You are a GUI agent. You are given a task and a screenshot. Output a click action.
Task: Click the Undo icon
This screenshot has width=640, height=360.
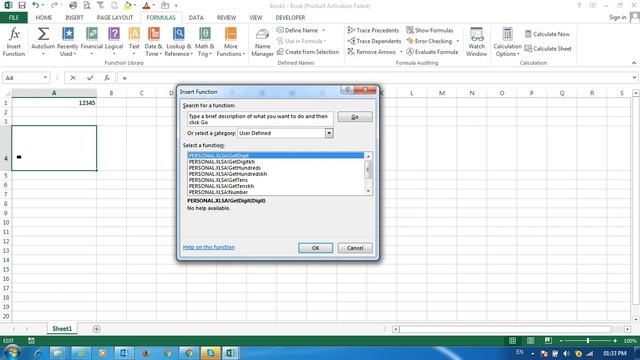click(x=36, y=5)
